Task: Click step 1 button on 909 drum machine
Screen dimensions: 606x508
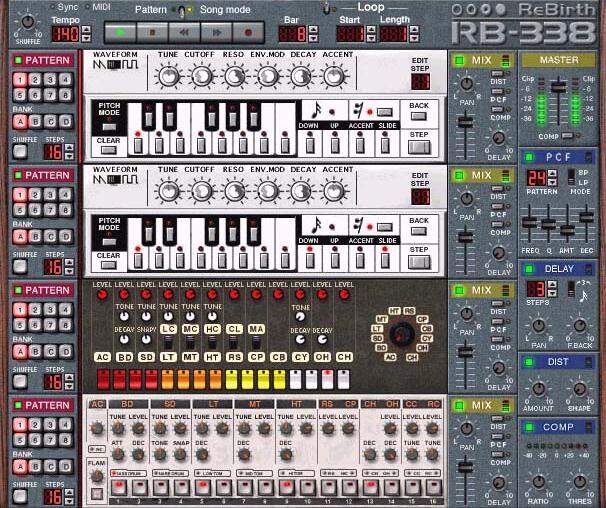Action: point(119,488)
